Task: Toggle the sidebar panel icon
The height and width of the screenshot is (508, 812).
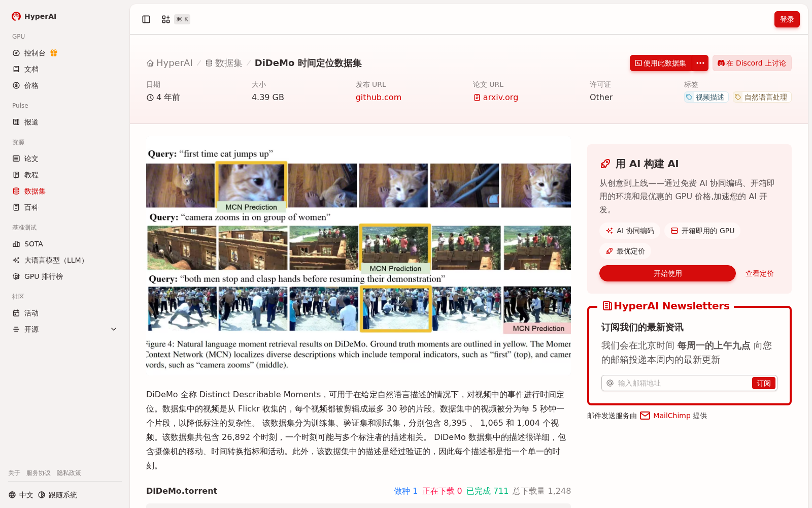Action: pyautogui.click(x=146, y=19)
